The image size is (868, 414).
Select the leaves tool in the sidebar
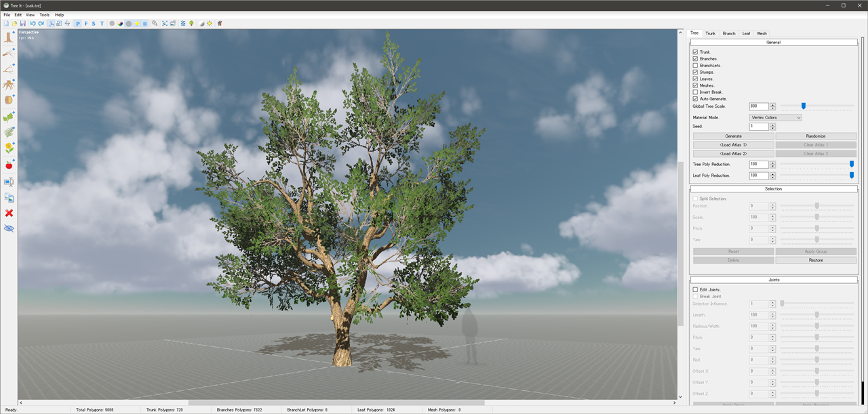tap(8, 116)
